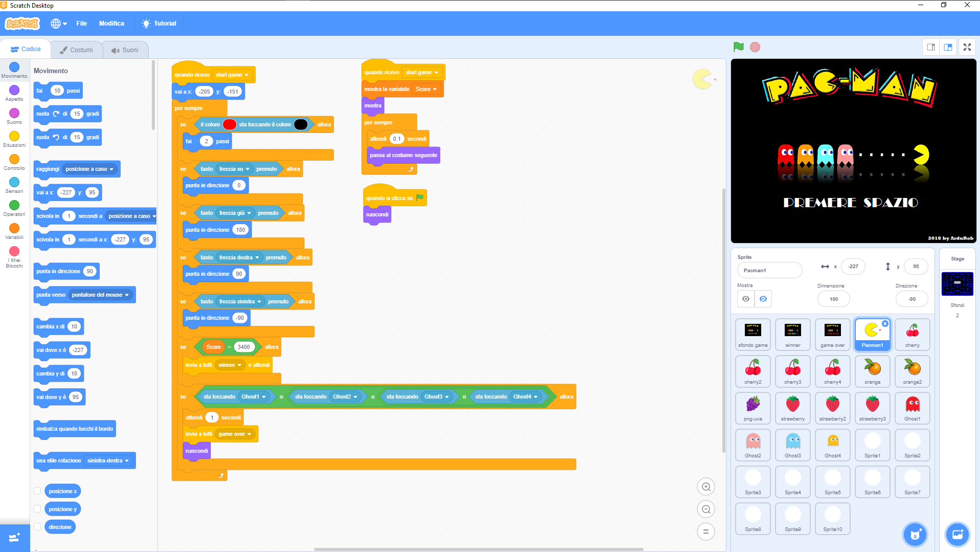Check the direzione variable checkbox

pyautogui.click(x=37, y=526)
